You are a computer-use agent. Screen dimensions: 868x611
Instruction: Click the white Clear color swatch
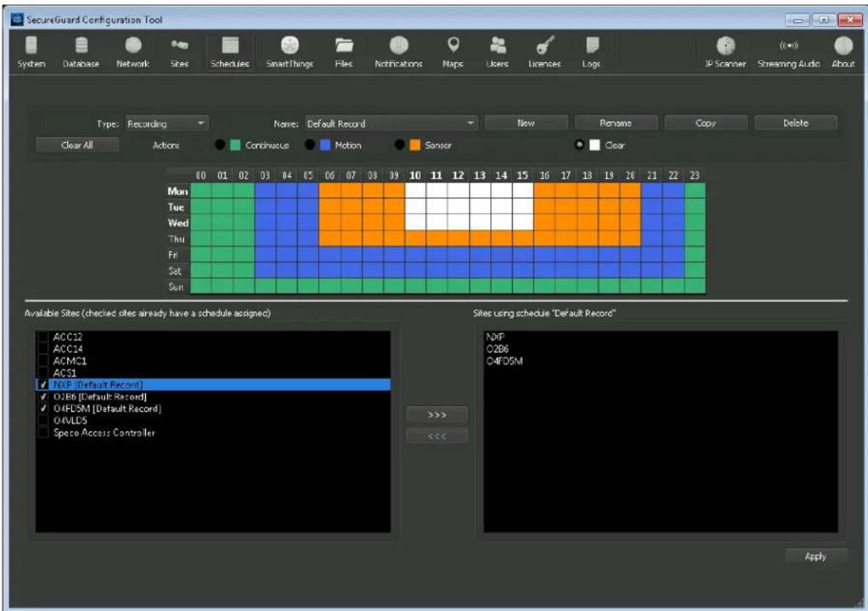595,145
